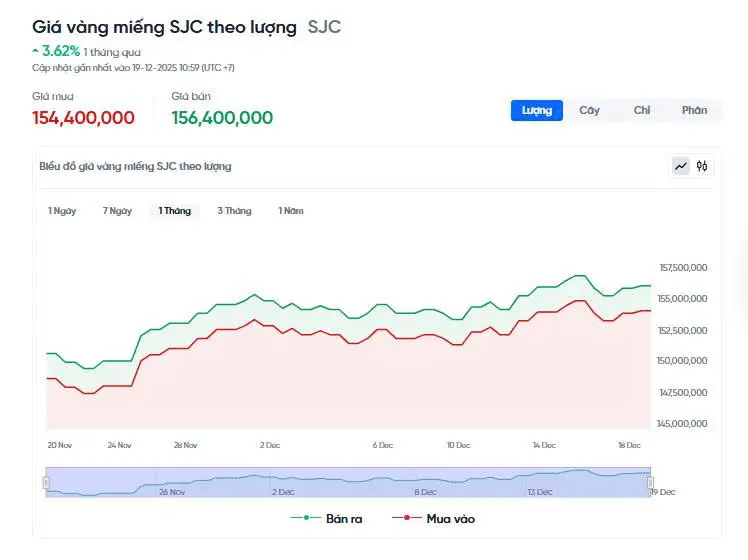
Task: Select the 7 Ngày time range
Action: 117,211
